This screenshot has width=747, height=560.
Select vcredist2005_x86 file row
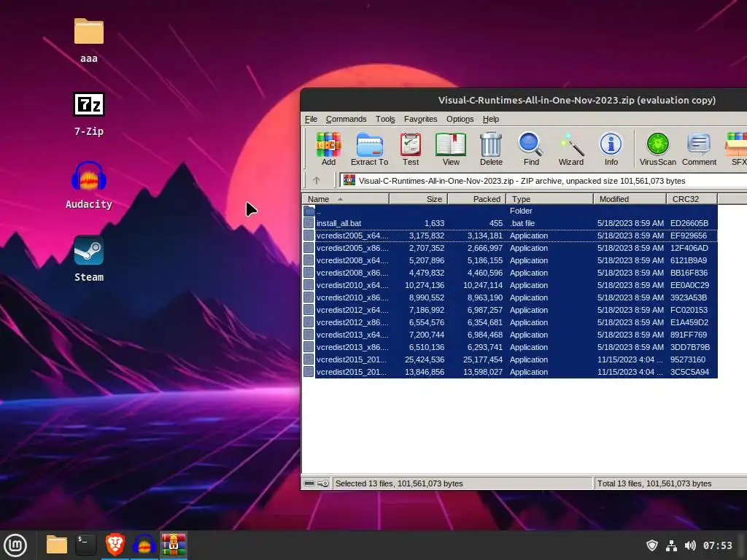coord(510,248)
